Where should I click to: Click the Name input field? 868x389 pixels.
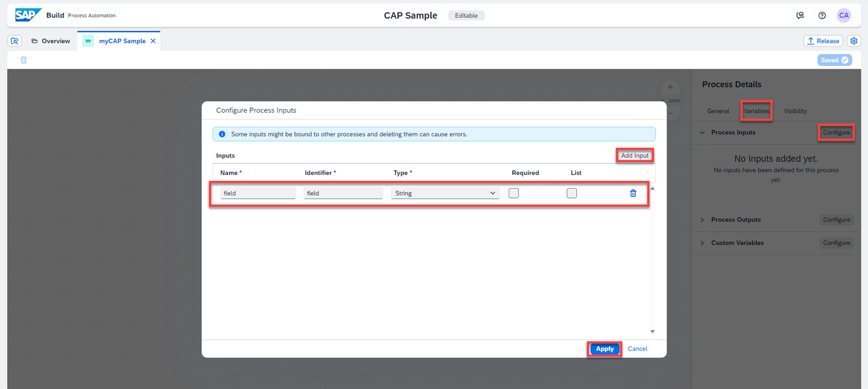coord(258,193)
